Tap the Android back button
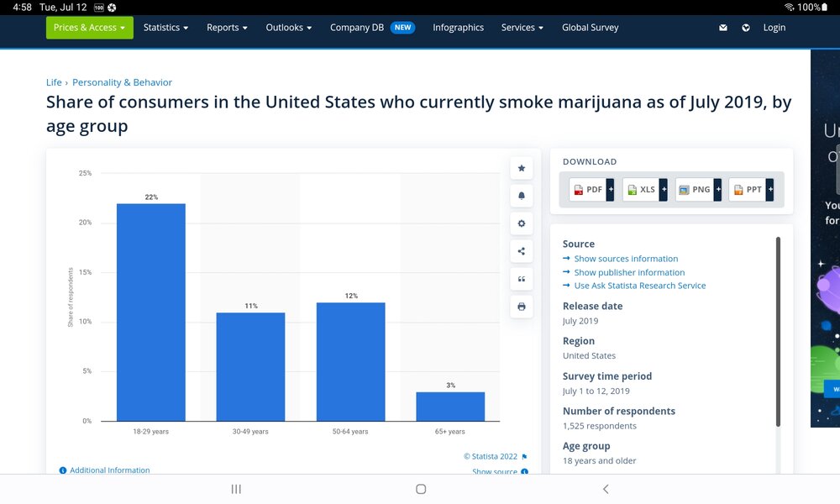The height and width of the screenshot is (504, 840). tap(606, 489)
